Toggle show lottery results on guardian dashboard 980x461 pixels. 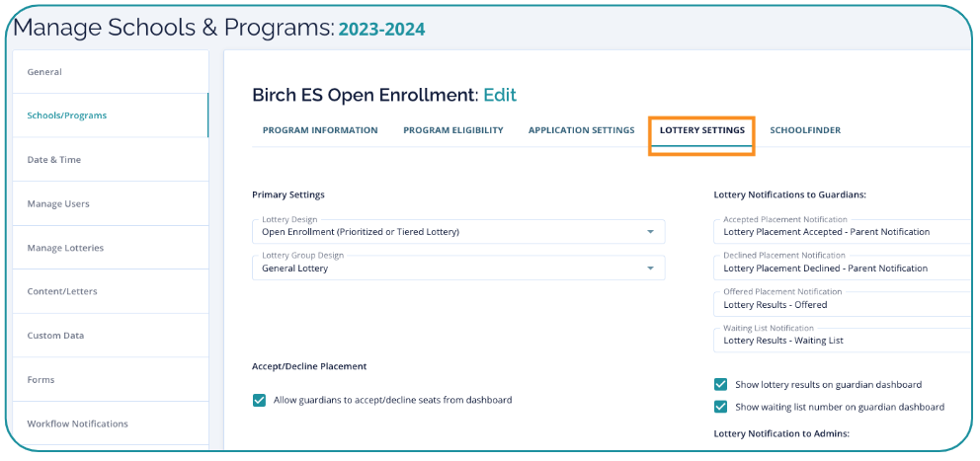pos(721,385)
